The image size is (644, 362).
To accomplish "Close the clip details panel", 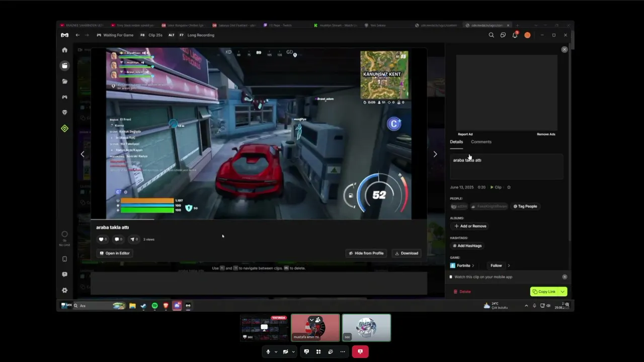I will [x=565, y=49].
